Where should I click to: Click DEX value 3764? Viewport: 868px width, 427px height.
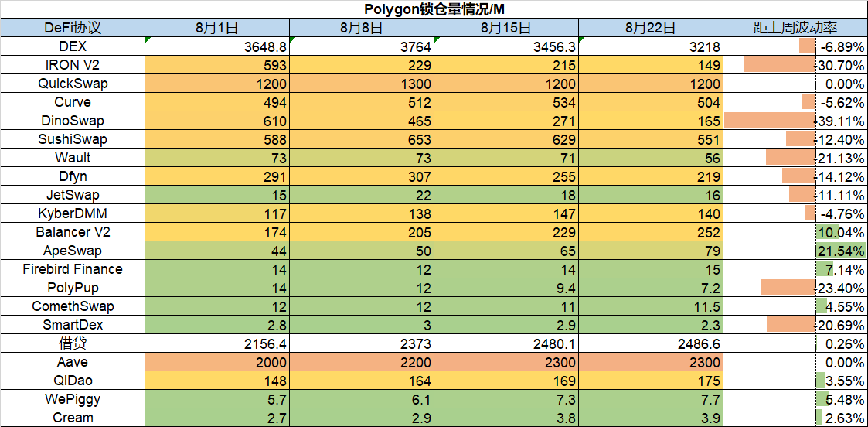point(362,46)
